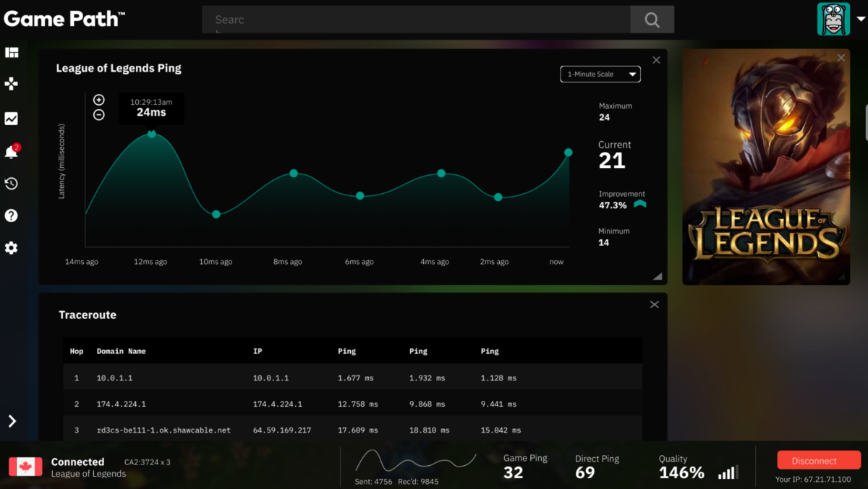The image size is (868, 489).
Task: Click the 'Domain Name' column header
Action: pyautogui.click(x=122, y=351)
